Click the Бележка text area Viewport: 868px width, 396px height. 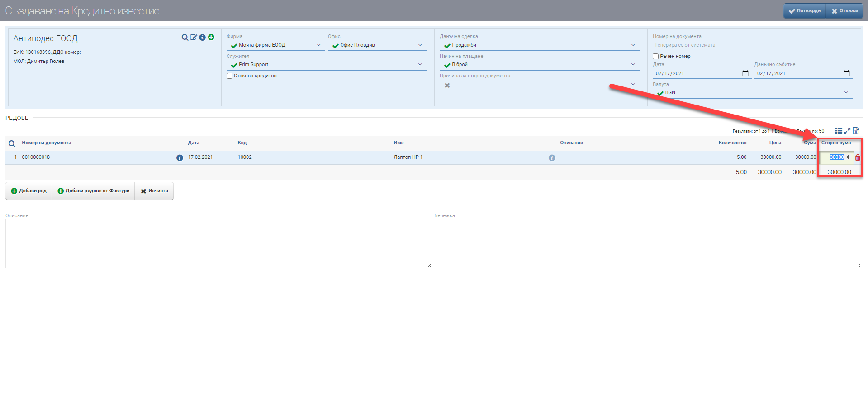click(x=648, y=243)
